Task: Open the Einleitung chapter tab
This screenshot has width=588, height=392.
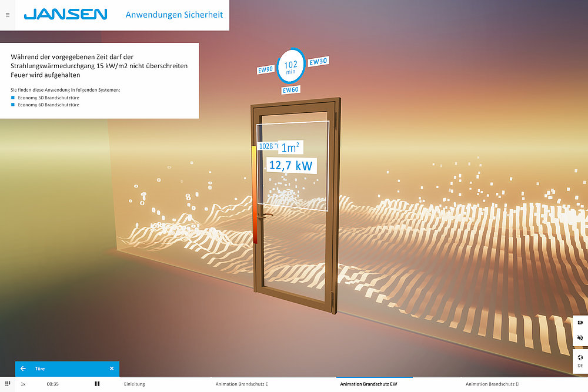Action: click(136, 383)
